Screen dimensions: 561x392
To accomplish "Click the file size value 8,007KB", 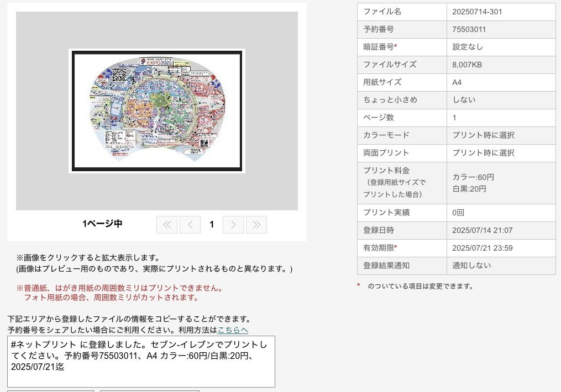I will coord(467,65).
